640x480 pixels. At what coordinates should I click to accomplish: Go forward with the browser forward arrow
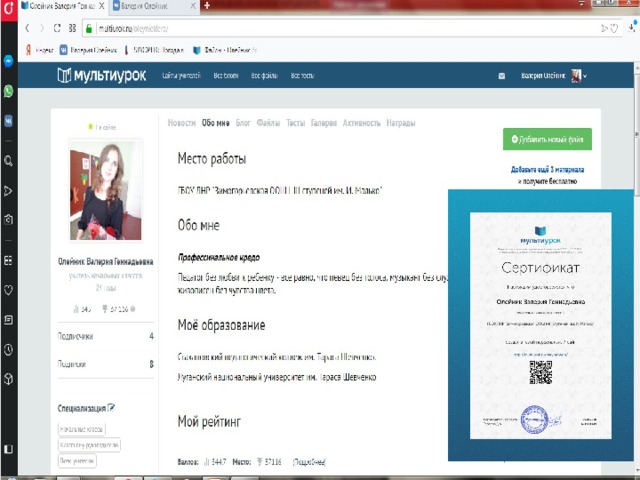coord(42,28)
